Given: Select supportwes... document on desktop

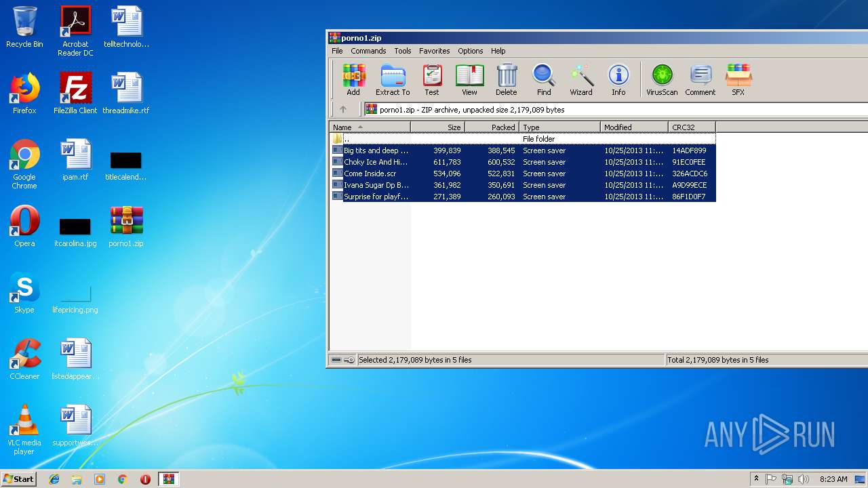Looking at the screenshot, I should (75, 426).
